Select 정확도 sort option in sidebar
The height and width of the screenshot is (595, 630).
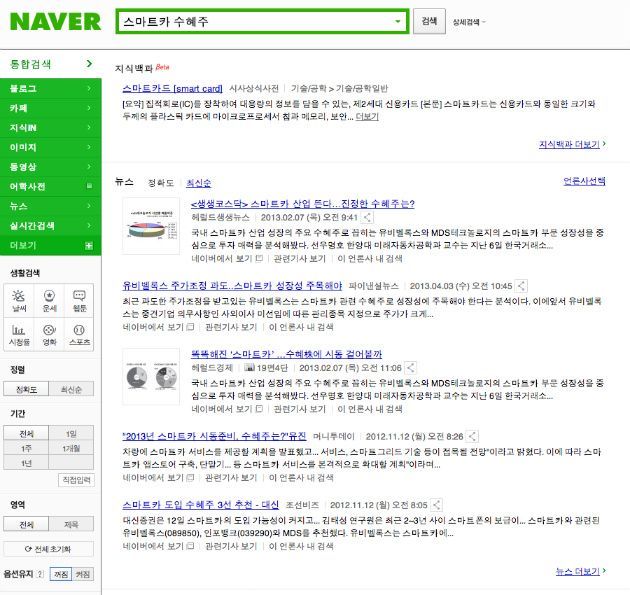(26, 389)
